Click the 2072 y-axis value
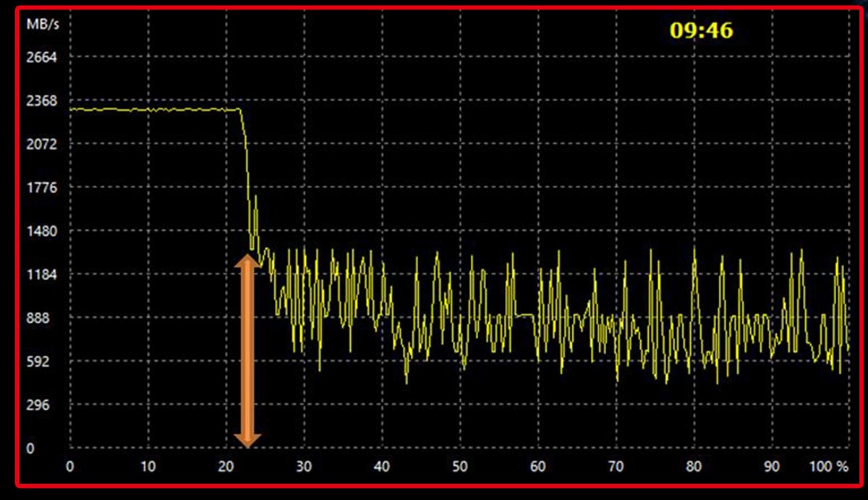 [41, 145]
